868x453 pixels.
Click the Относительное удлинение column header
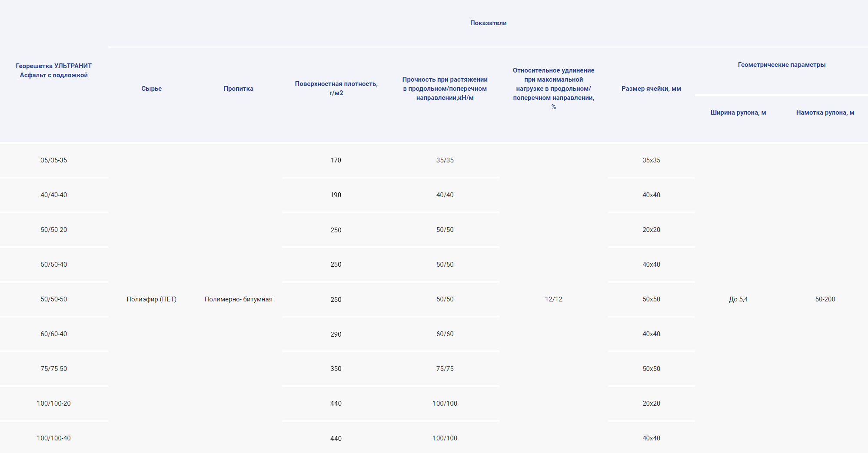pos(553,89)
